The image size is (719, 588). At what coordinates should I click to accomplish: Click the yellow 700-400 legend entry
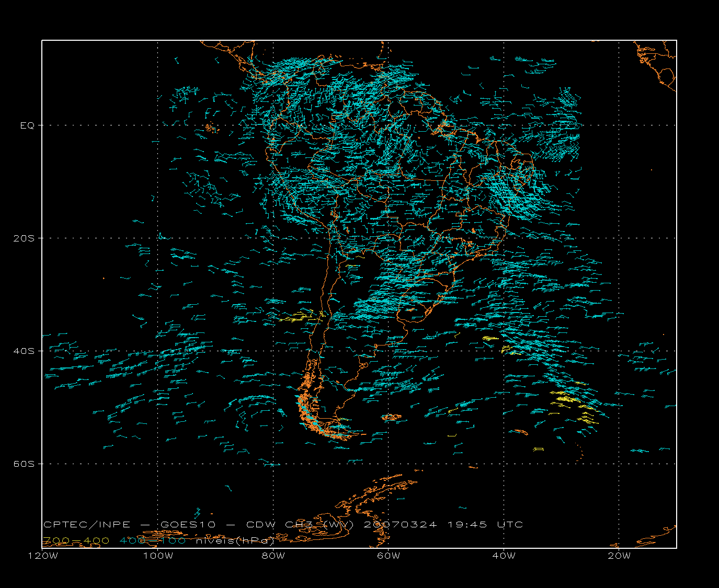pyautogui.click(x=76, y=540)
